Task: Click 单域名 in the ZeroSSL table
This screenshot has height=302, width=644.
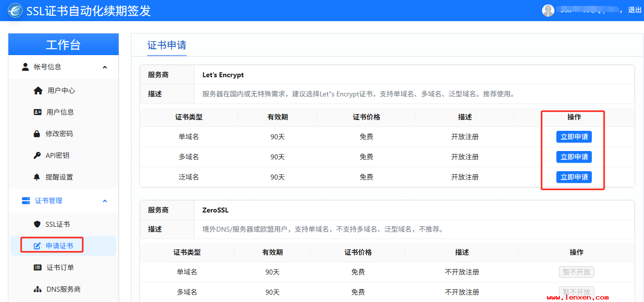Action: [x=187, y=272]
